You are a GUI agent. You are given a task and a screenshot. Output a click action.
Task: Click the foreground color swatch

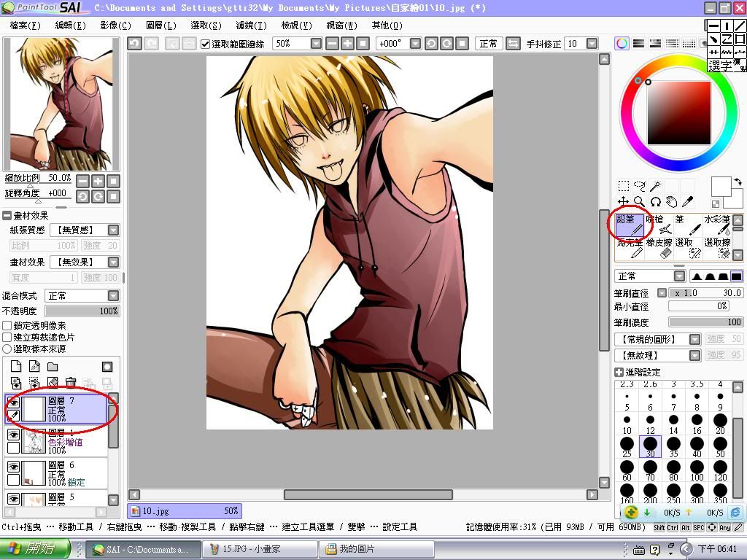[x=721, y=187]
